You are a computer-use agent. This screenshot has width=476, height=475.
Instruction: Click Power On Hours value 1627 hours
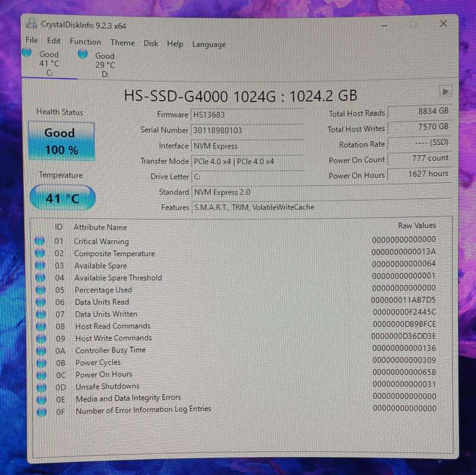tap(420, 174)
